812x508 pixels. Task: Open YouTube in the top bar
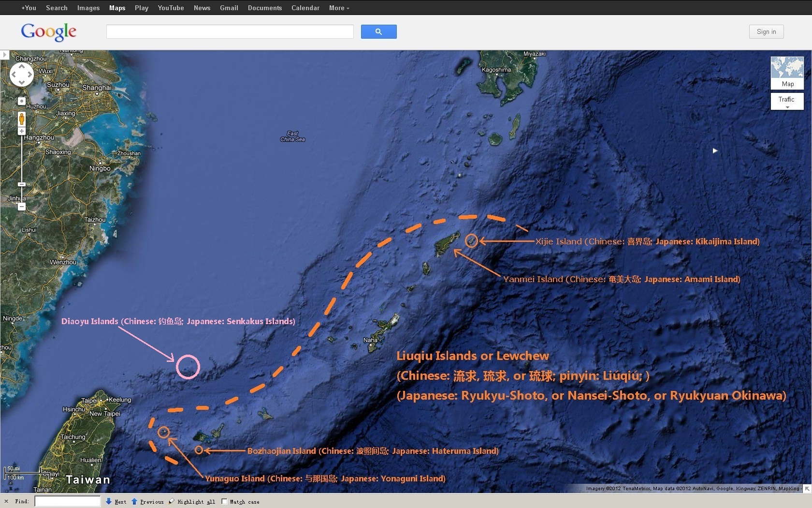(171, 8)
